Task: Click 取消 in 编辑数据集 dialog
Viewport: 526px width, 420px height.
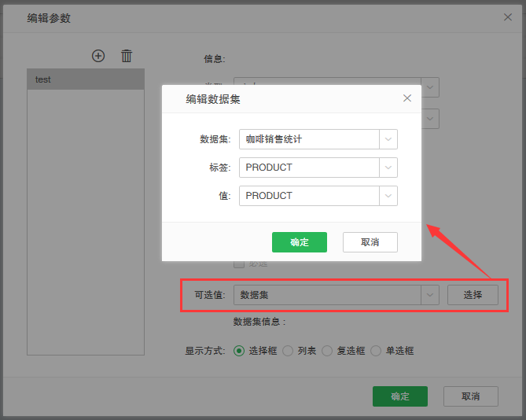Action: tap(370, 242)
